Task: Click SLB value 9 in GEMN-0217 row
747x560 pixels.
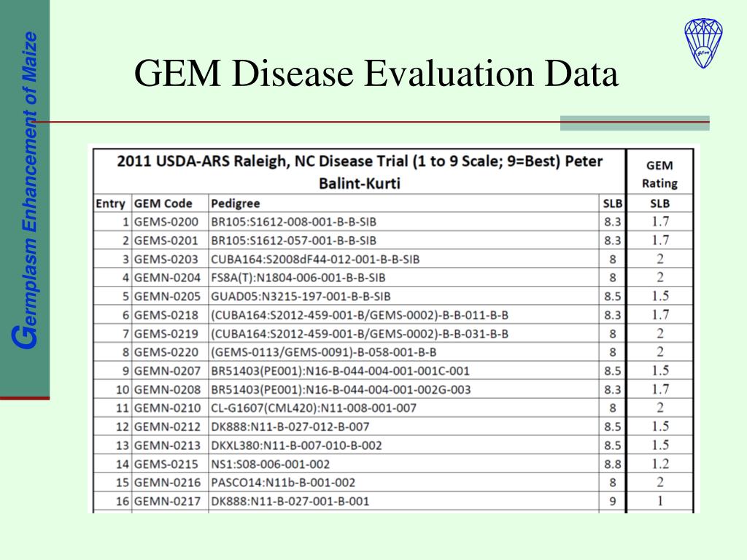Action: tap(613, 501)
